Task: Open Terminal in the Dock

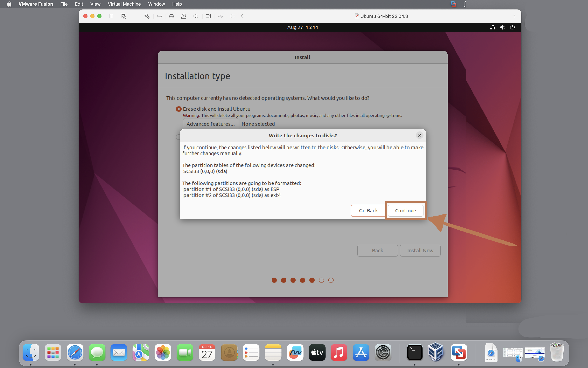Action: 415,352
